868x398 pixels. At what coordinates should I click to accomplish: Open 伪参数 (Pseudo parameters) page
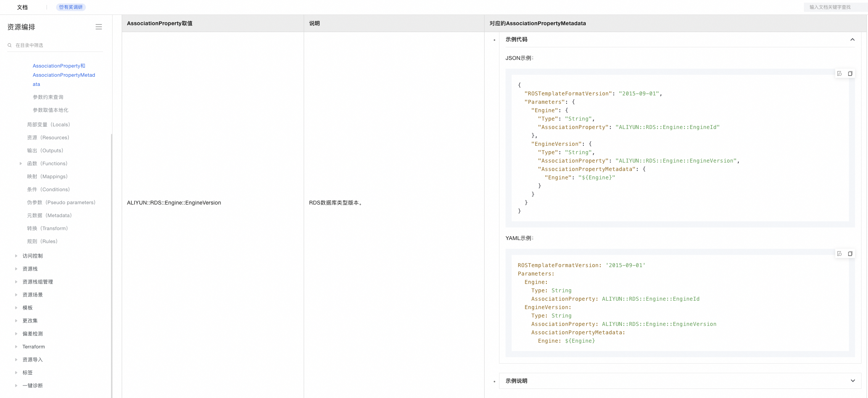[x=61, y=202]
